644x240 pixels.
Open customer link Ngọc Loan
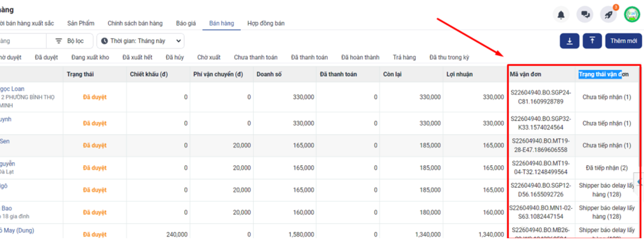pos(12,89)
